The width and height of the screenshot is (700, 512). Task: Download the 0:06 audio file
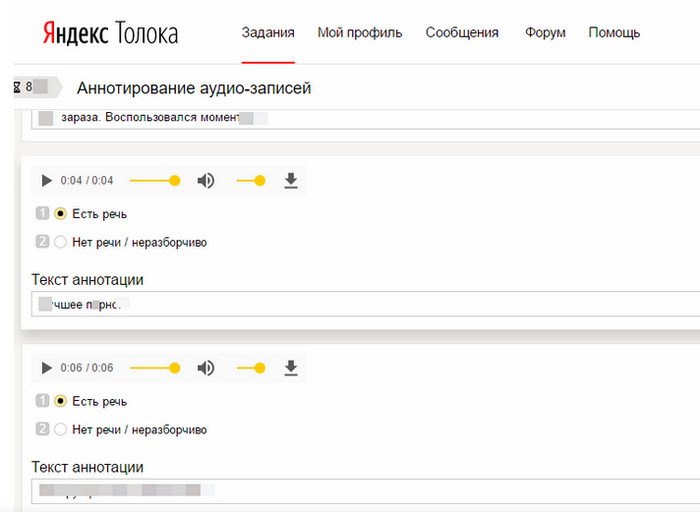click(x=291, y=368)
